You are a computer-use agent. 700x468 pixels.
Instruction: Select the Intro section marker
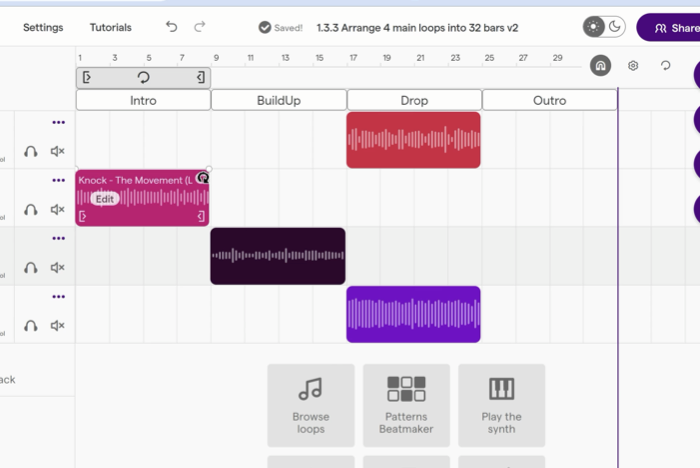[x=143, y=100]
